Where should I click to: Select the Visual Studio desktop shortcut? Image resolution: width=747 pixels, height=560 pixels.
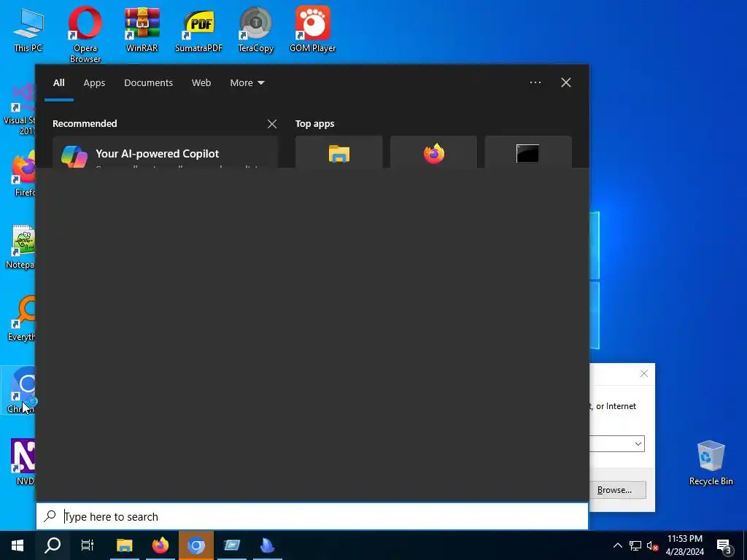[x=19, y=109]
